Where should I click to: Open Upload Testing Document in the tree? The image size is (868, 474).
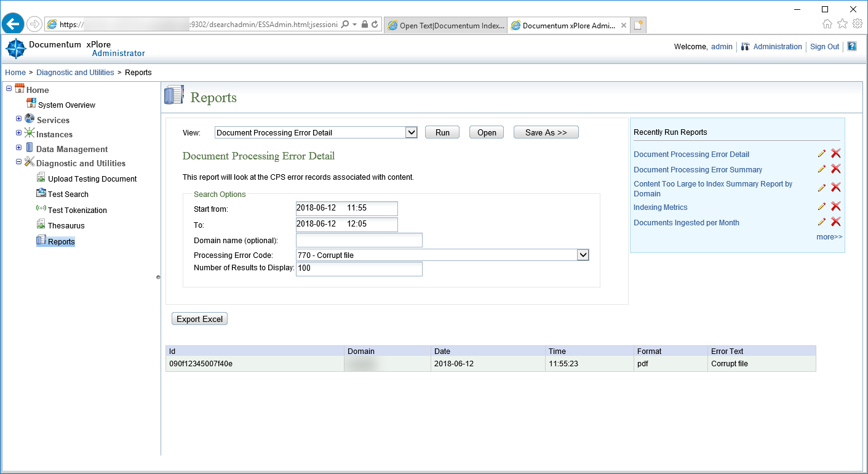(x=92, y=179)
